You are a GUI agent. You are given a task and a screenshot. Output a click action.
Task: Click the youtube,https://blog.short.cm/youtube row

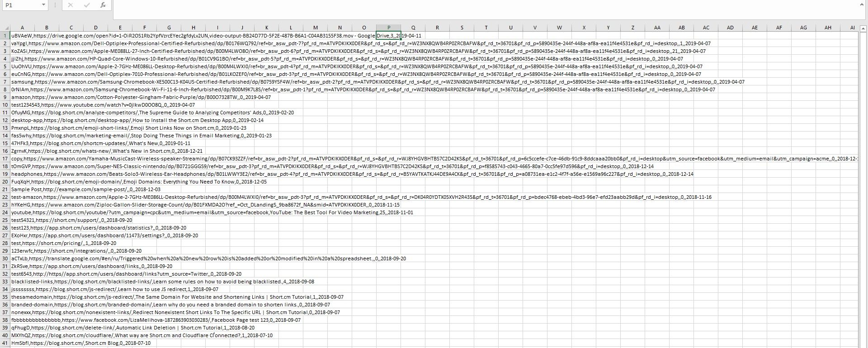coord(212,212)
